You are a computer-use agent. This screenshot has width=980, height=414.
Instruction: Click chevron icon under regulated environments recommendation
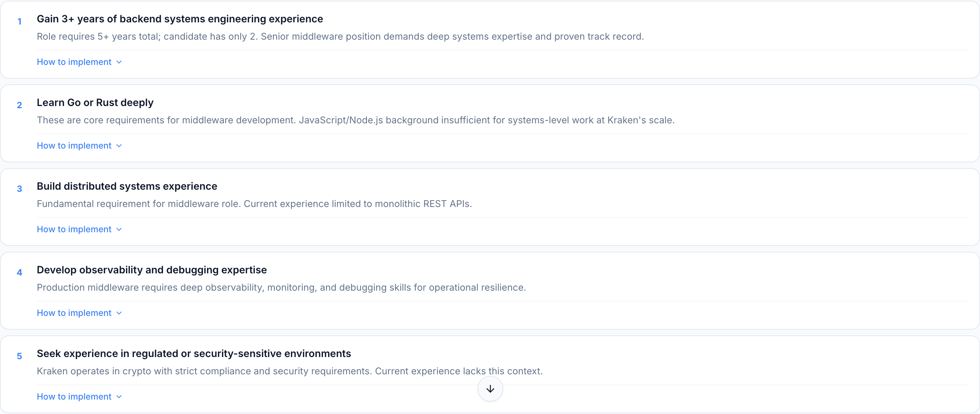click(119, 397)
